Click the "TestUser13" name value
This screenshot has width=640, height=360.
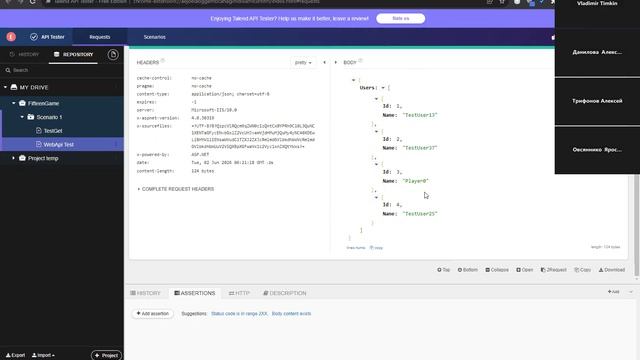(x=420, y=115)
